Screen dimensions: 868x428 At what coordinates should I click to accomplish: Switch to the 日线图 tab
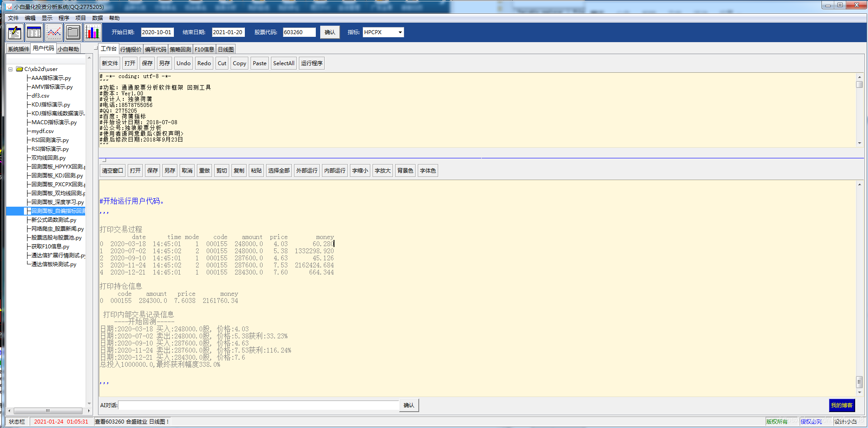coord(226,50)
